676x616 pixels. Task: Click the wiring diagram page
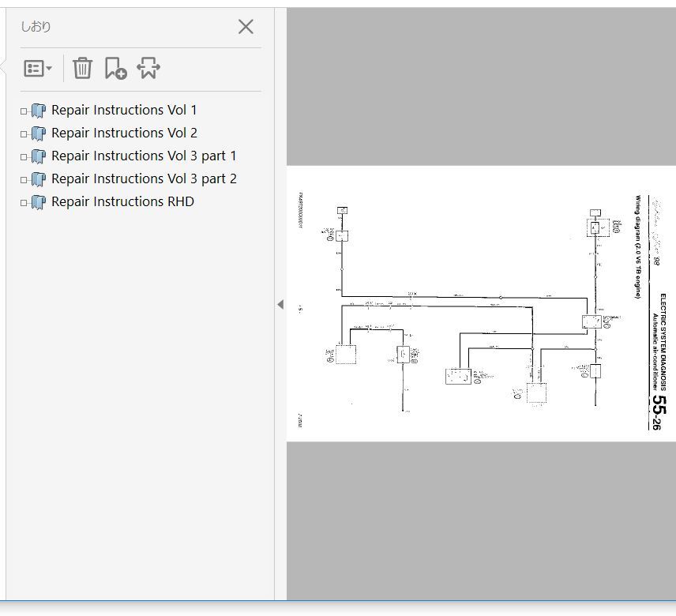click(480, 304)
